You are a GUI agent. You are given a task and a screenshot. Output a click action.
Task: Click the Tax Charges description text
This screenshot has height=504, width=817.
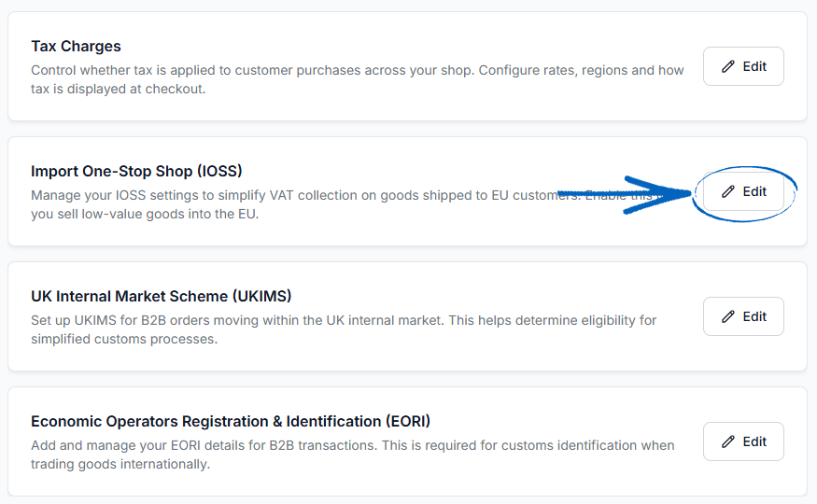357,79
